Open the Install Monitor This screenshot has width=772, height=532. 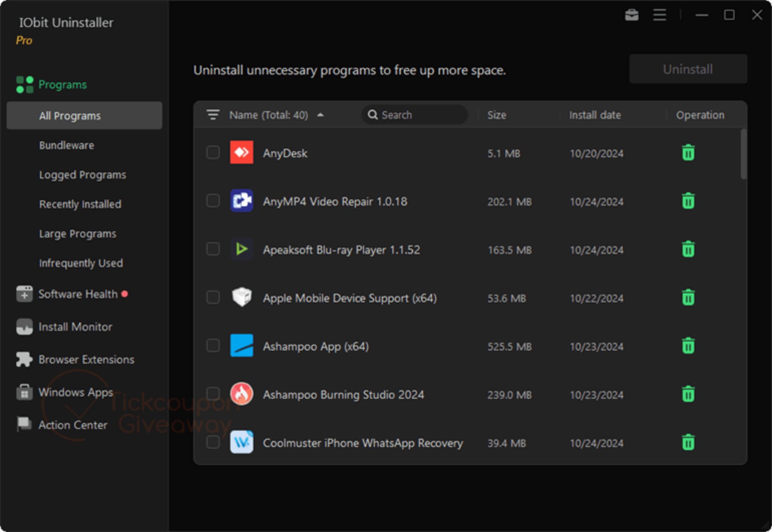74,327
